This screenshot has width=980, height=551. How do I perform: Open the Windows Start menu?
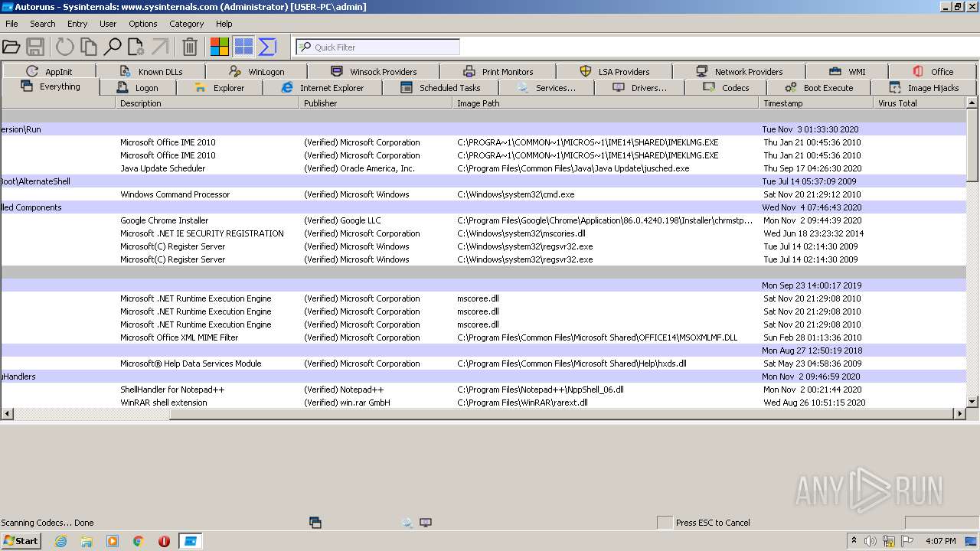[x=21, y=541]
